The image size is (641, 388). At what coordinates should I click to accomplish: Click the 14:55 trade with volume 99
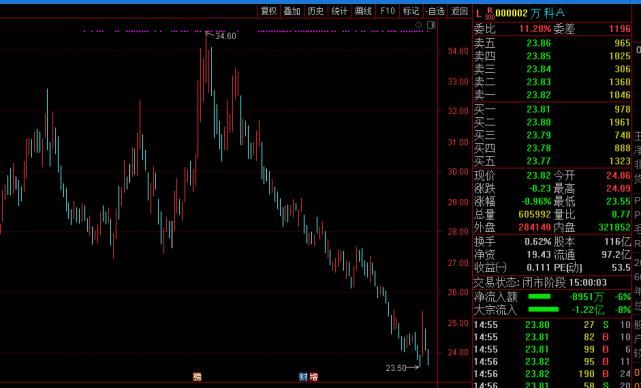coord(552,350)
